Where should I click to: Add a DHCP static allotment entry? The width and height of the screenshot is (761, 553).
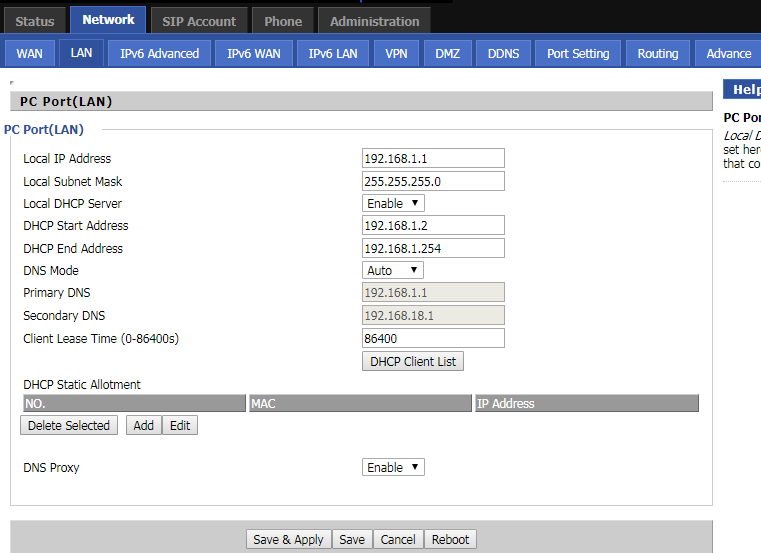click(x=143, y=425)
